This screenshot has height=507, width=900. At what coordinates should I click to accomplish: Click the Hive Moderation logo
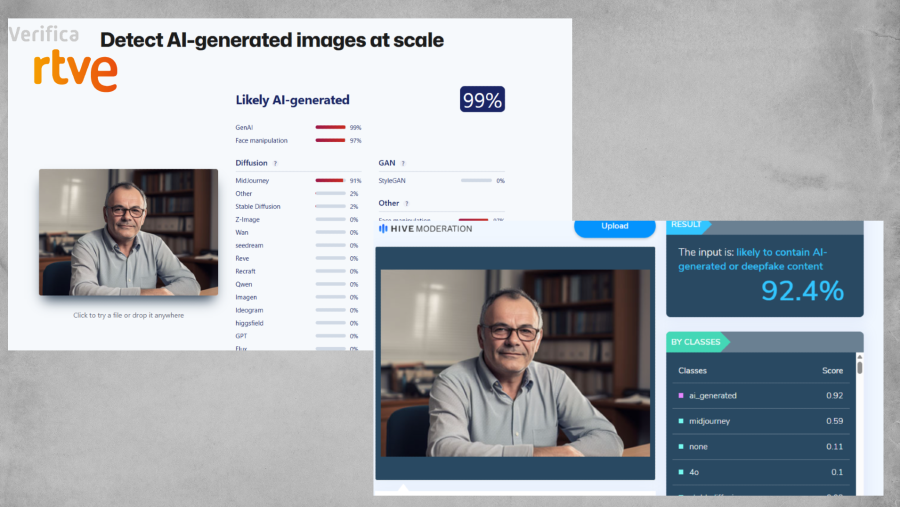coord(425,229)
